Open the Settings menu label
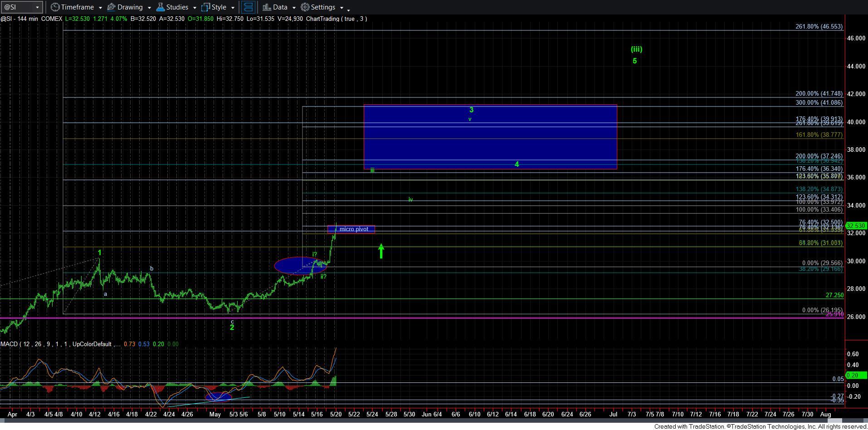The height and width of the screenshot is (430, 868). click(x=323, y=7)
